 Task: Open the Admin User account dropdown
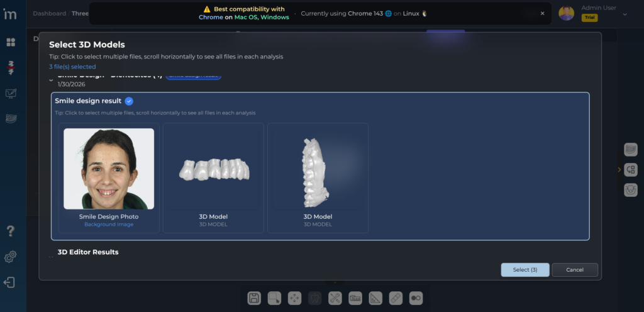(625, 13)
